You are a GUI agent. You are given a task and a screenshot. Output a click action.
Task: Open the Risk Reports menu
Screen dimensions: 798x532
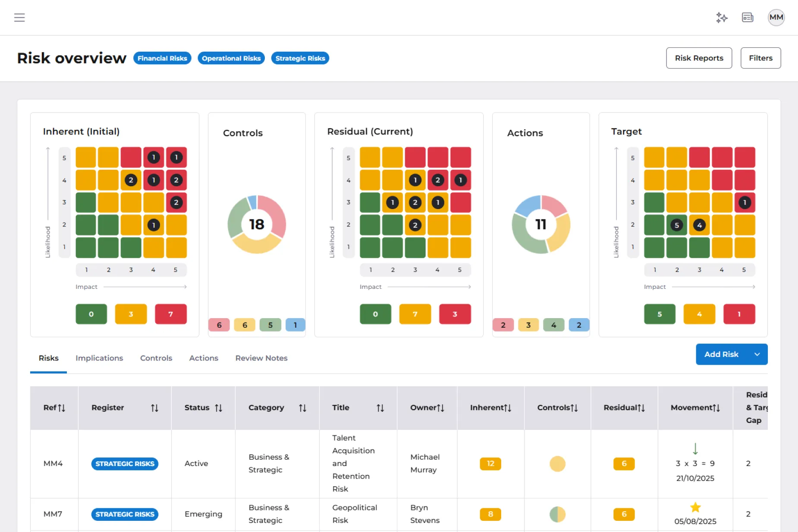point(699,58)
